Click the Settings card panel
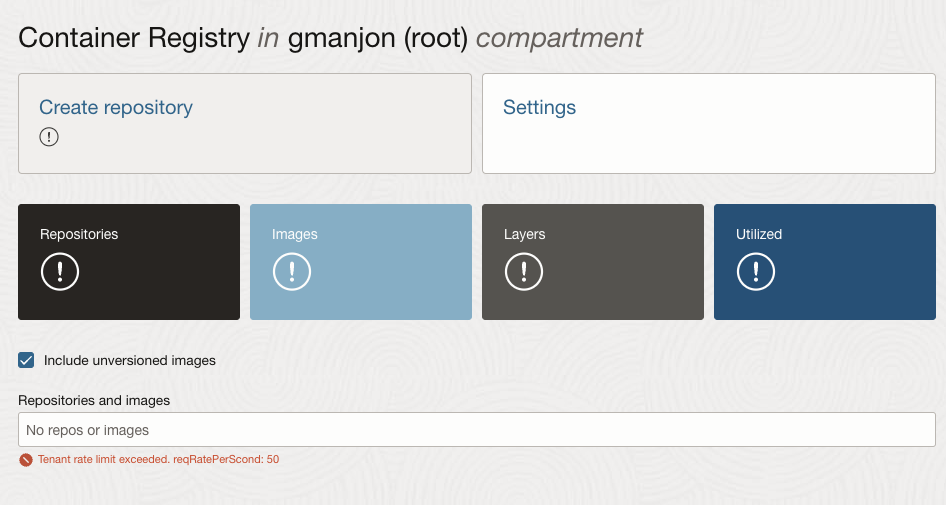Image resolution: width=946 pixels, height=505 pixels. point(709,124)
